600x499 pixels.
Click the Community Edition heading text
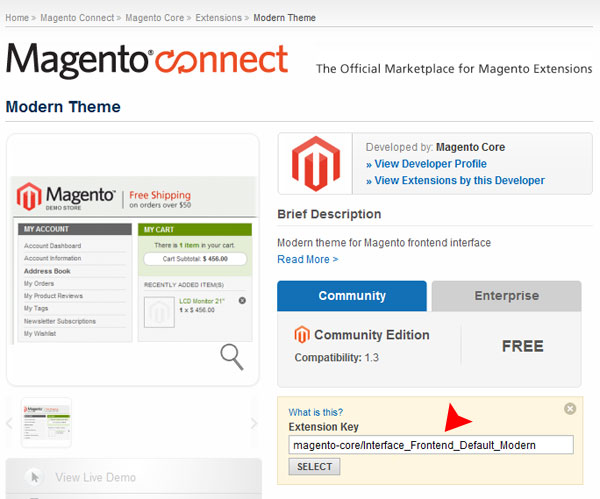pyautogui.click(x=372, y=335)
